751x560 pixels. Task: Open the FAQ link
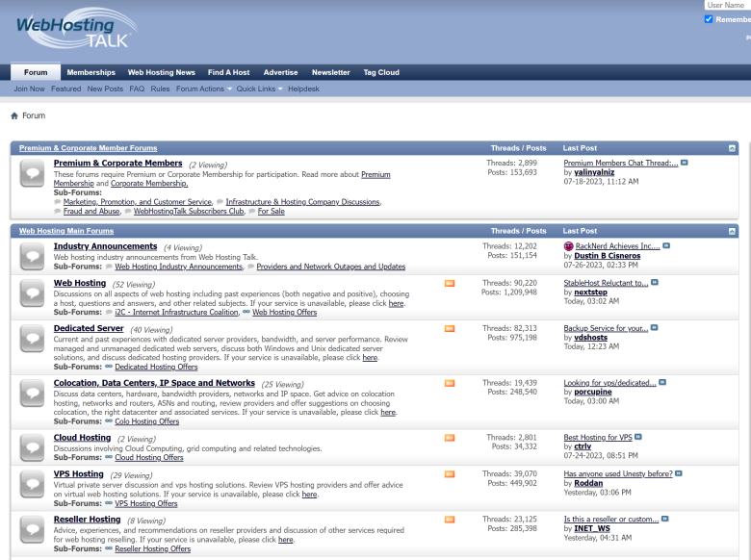click(137, 89)
